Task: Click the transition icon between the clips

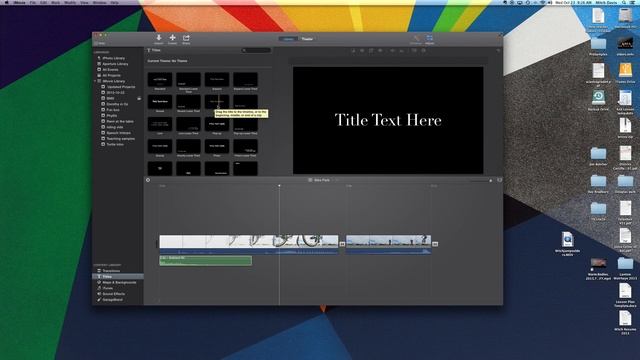Action: [342, 244]
